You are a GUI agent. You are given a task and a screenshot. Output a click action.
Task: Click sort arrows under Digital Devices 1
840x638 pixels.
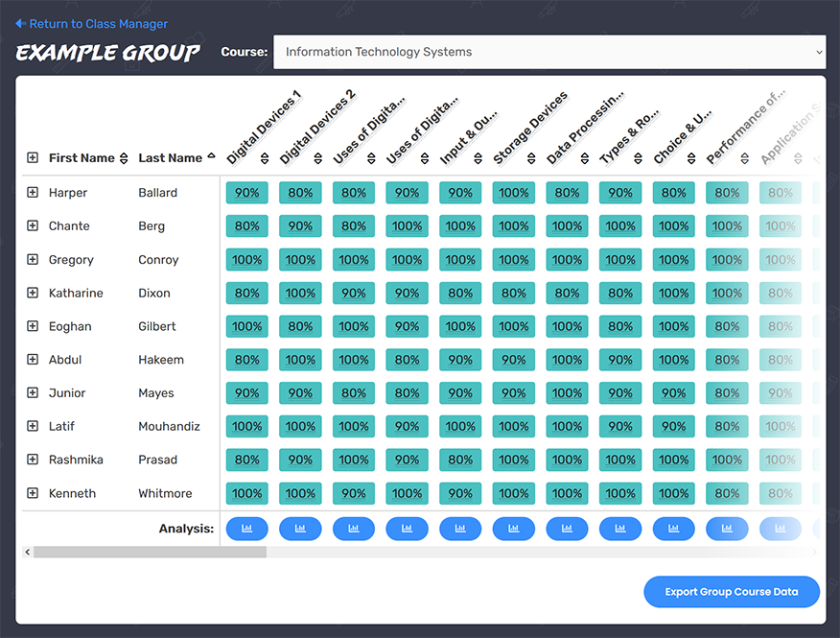265,158
